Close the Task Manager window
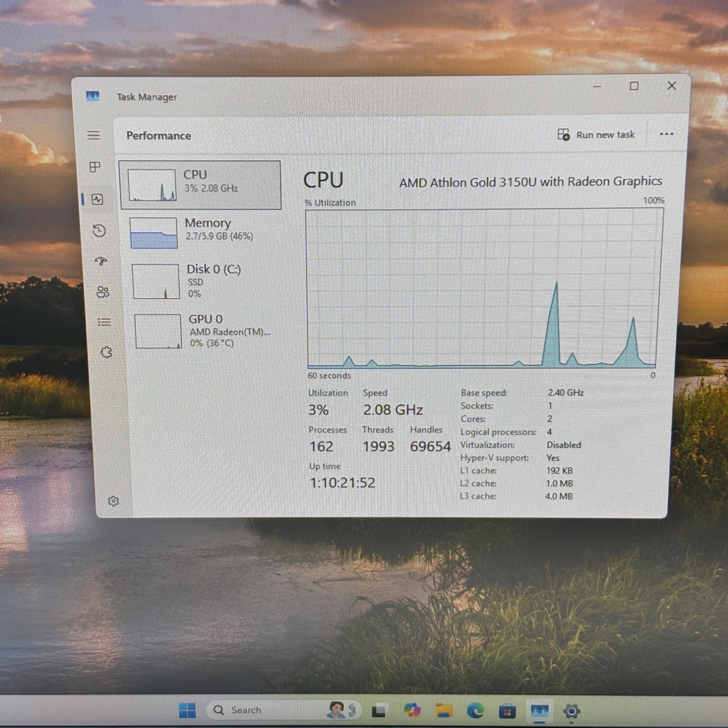Screen dimensions: 728x728 point(672,85)
